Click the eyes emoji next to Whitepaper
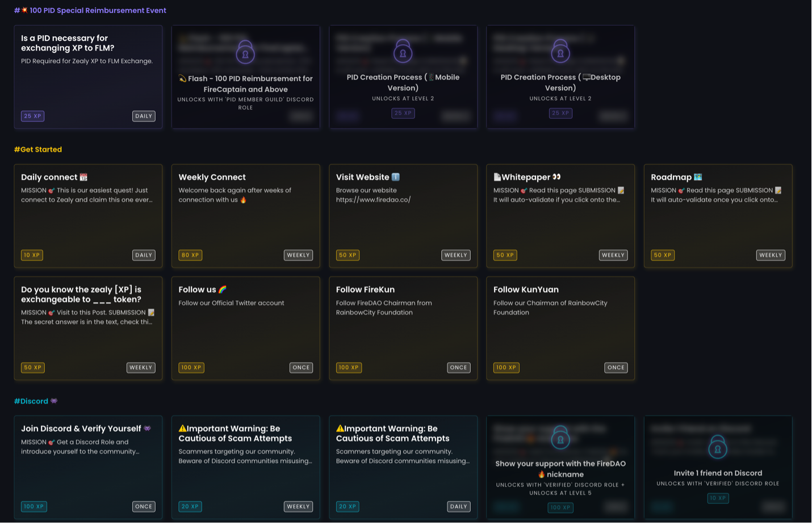 pyautogui.click(x=556, y=177)
